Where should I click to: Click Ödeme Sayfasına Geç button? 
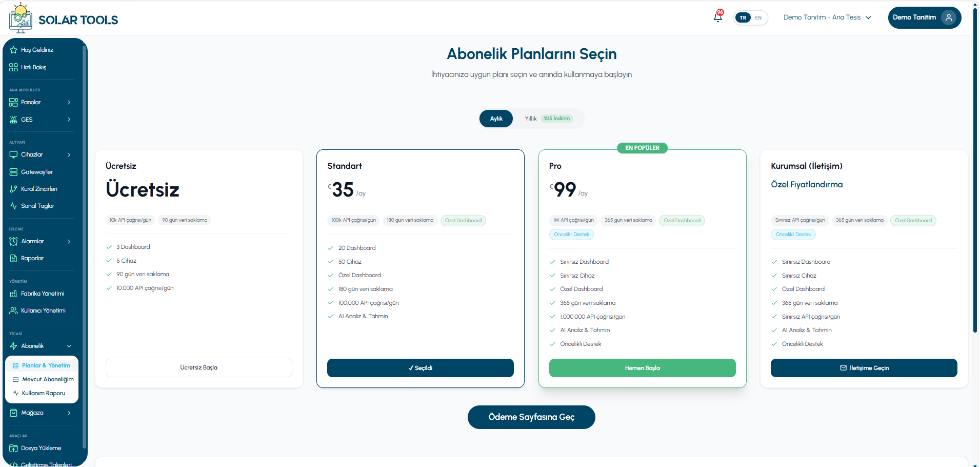pyautogui.click(x=531, y=417)
